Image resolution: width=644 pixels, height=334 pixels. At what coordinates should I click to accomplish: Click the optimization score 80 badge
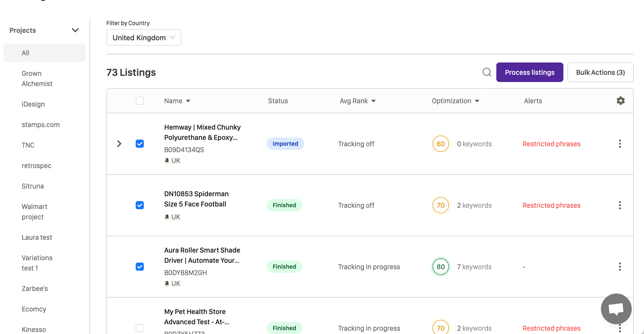pos(441,267)
